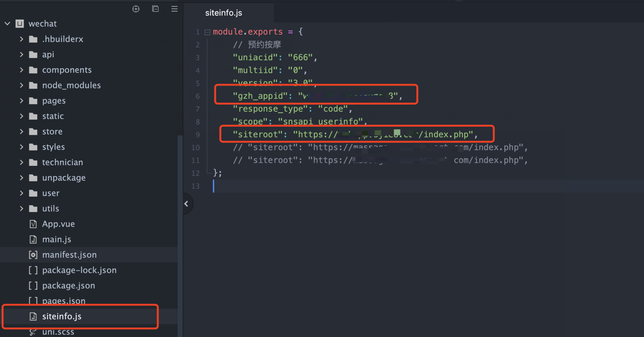Collapse the wechat project root
The height and width of the screenshot is (337, 644).
click(x=7, y=24)
